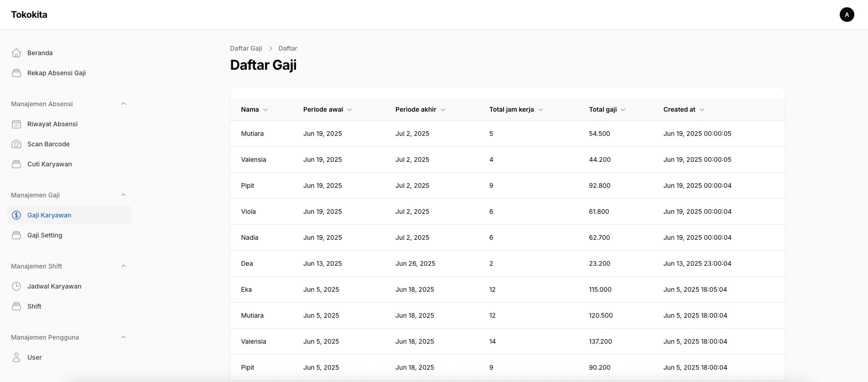Click the Rekap Absensi Gaji icon

click(16, 73)
